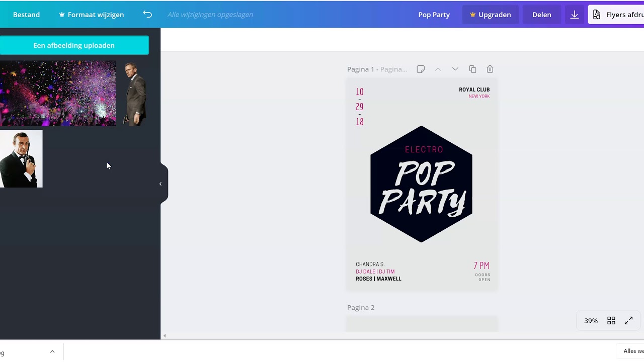Select the DOORS OPEN text

click(x=483, y=278)
